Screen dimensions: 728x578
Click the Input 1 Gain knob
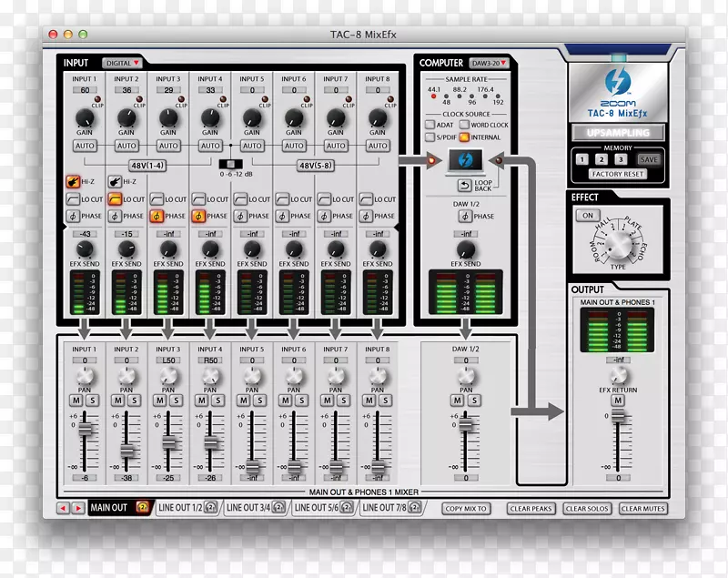pos(85,118)
